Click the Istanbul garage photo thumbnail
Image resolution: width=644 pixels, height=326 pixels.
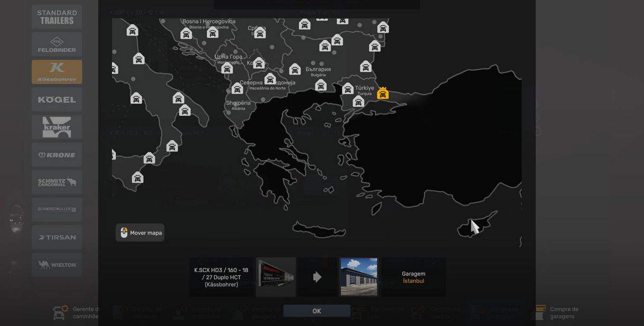click(359, 277)
